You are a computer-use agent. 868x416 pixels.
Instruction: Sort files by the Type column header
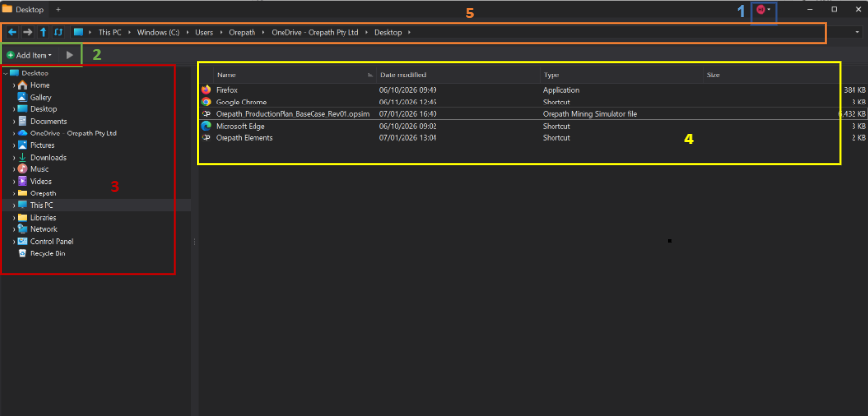pyautogui.click(x=621, y=74)
